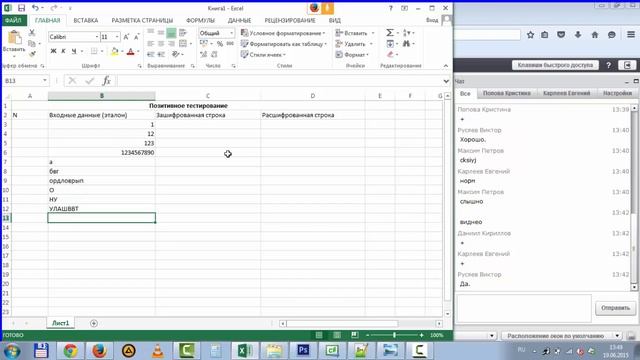Switch to the ВСТАВКА tab
The height and width of the screenshot is (360, 640).
(x=86, y=20)
